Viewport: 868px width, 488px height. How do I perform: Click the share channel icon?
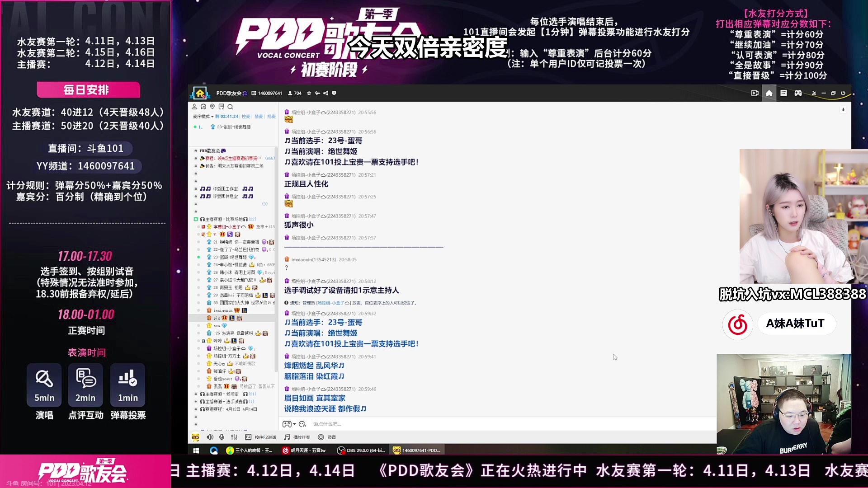point(325,93)
